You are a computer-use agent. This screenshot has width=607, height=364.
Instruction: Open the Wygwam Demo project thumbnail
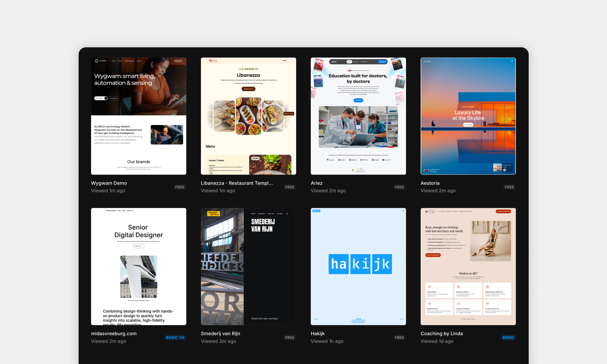(x=138, y=116)
